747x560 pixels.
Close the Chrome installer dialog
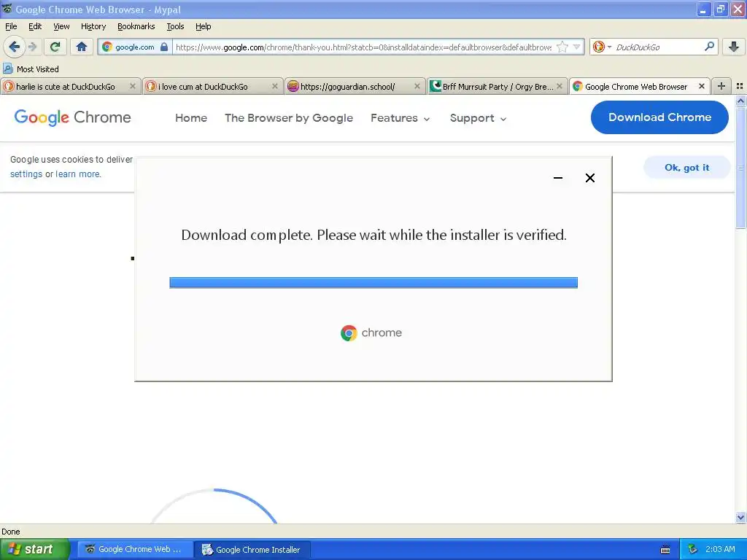[x=589, y=178]
